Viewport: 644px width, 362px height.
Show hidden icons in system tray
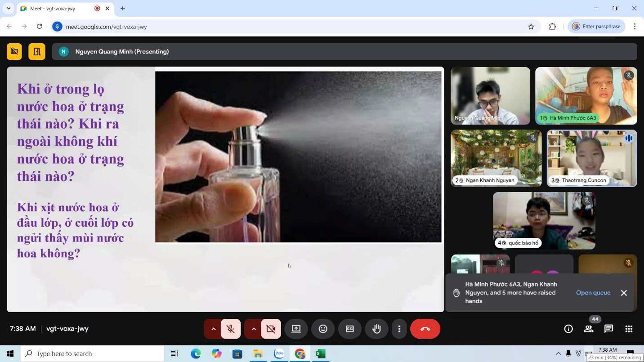[x=558, y=353]
